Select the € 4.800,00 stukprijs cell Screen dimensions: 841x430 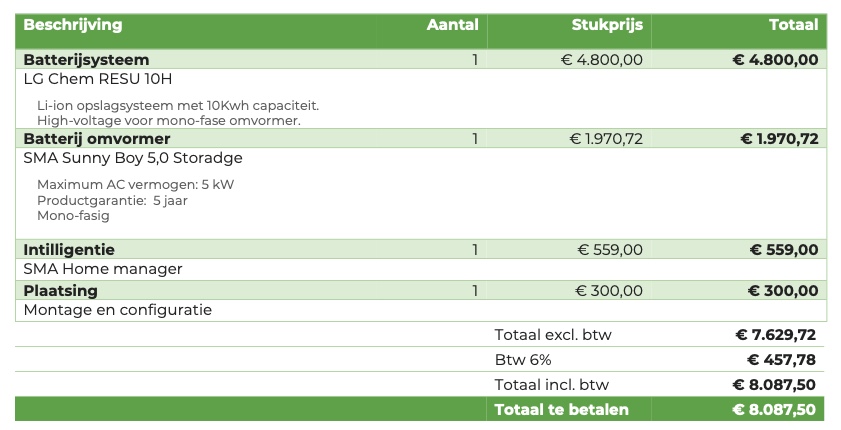pyautogui.click(x=602, y=60)
